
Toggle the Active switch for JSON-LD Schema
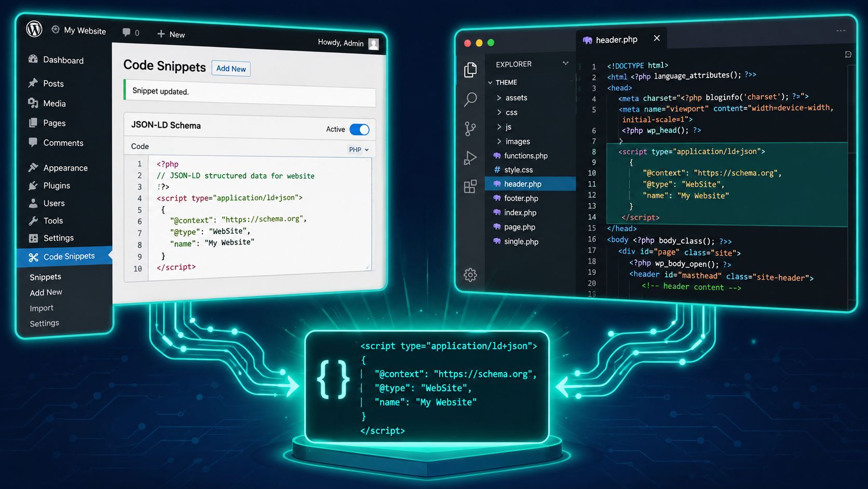359,129
